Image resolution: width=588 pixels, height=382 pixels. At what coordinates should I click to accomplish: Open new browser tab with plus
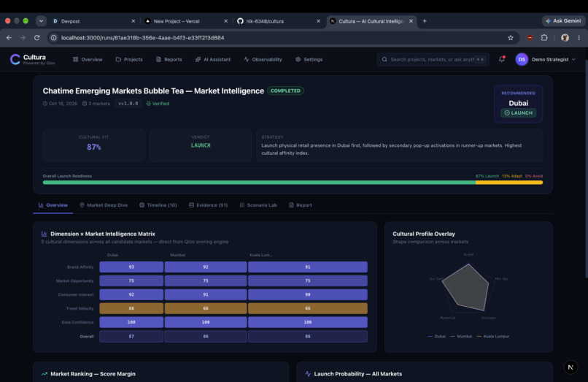(425, 21)
